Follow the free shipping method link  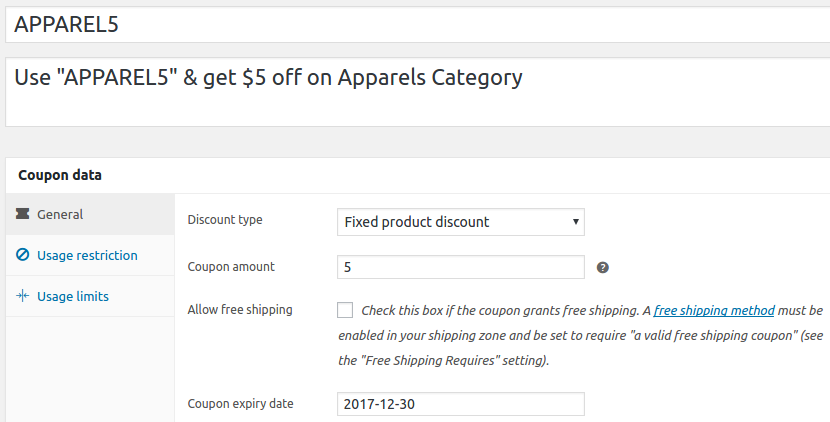tap(714, 310)
